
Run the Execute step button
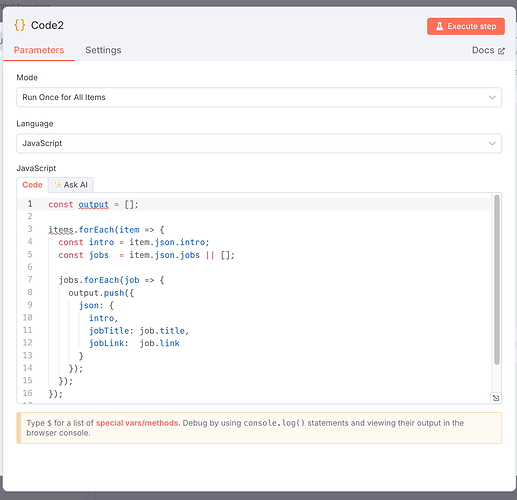[466, 26]
